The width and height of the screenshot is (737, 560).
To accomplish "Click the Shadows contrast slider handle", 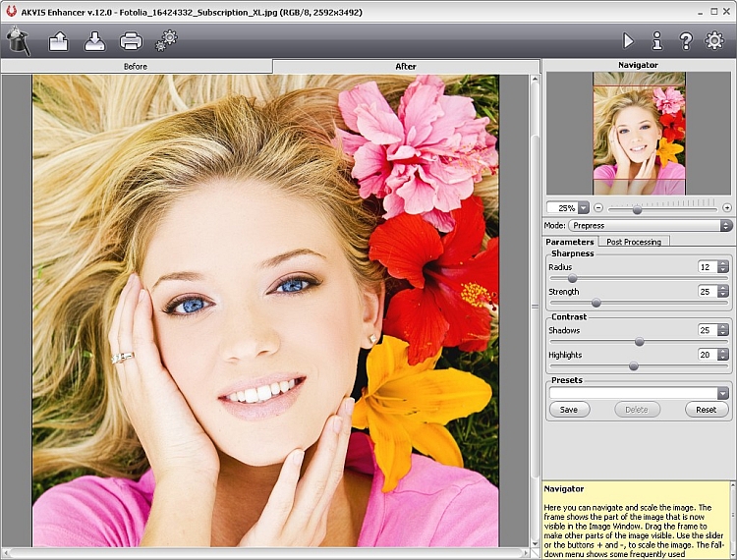I will [639, 342].
